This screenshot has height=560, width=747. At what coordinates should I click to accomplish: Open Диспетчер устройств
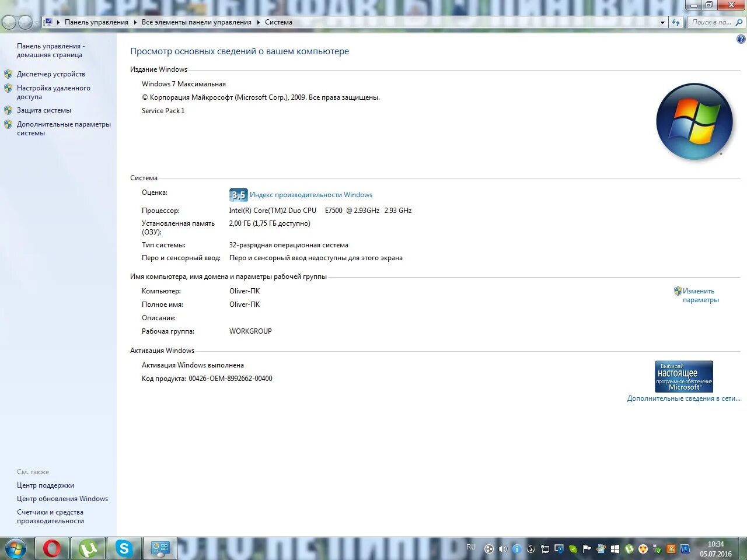tap(51, 74)
